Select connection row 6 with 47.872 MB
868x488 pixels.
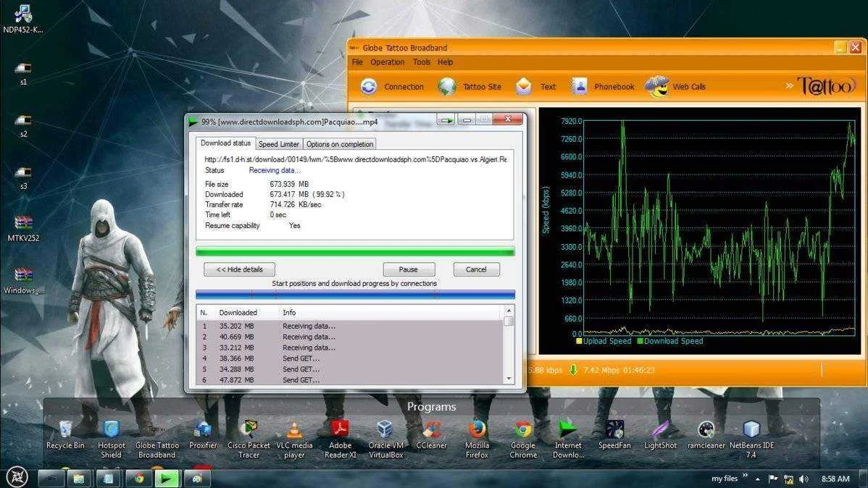click(x=350, y=380)
